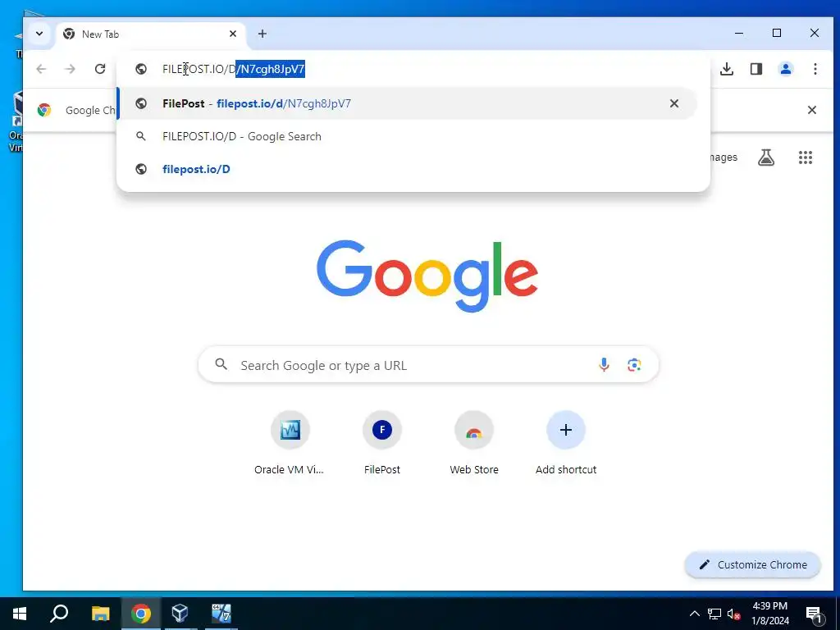Open File Explorer from taskbar
The width and height of the screenshot is (840, 630).
(x=100, y=614)
